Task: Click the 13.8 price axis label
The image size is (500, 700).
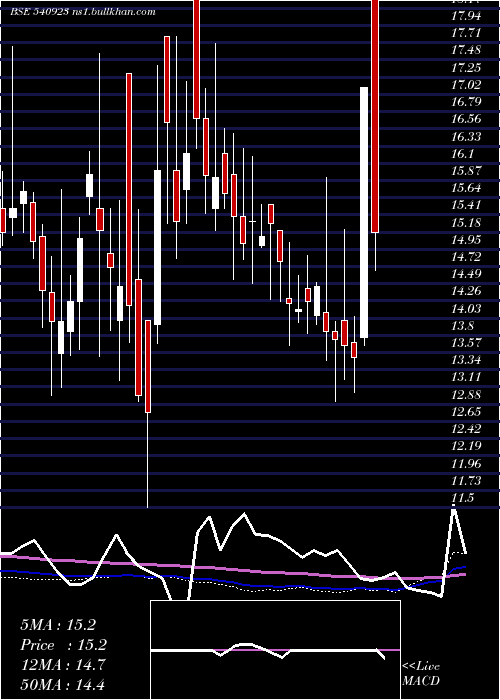Action: tap(462, 326)
